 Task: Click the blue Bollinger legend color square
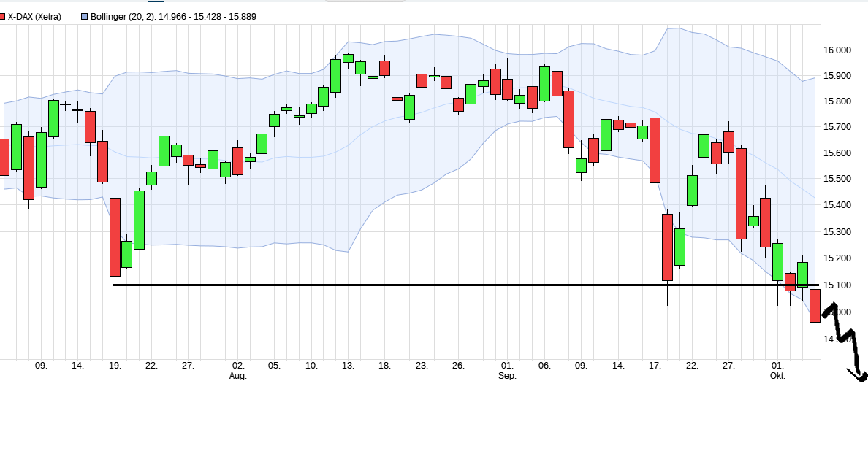[84, 17]
